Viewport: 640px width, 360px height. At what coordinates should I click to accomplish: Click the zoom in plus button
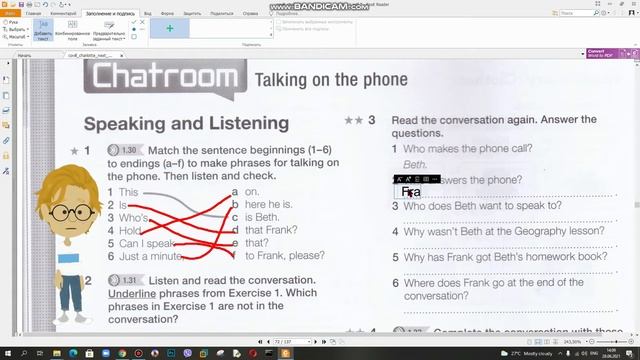click(x=631, y=342)
